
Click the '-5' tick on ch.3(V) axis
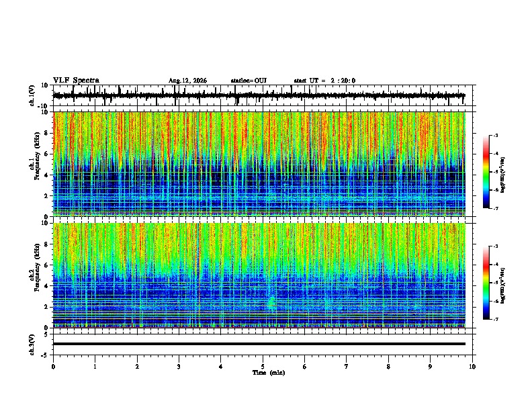pyautogui.click(x=46, y=355)
